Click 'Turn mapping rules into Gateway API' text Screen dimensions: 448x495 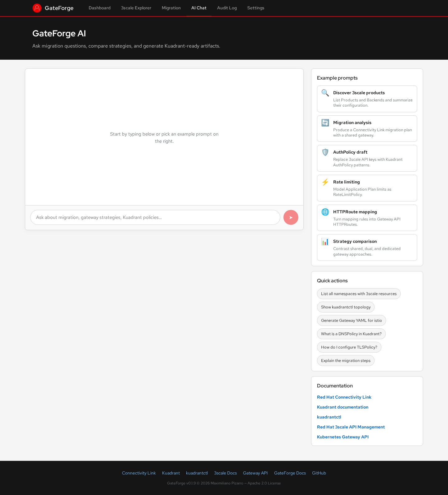(367, 222)
